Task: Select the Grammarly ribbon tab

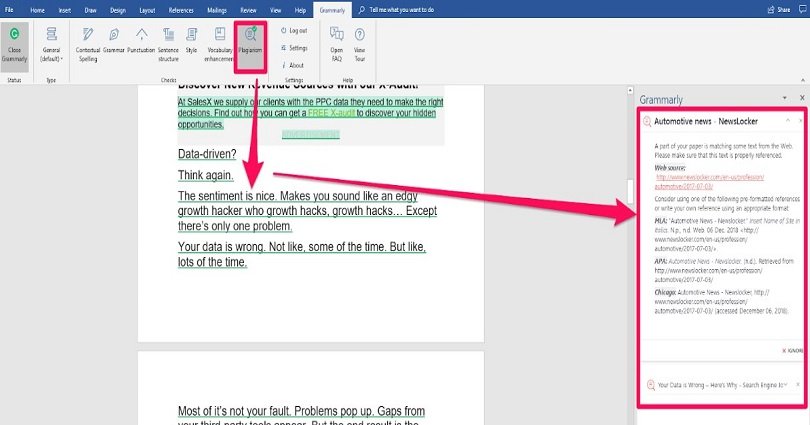Action: click(332, 10)
